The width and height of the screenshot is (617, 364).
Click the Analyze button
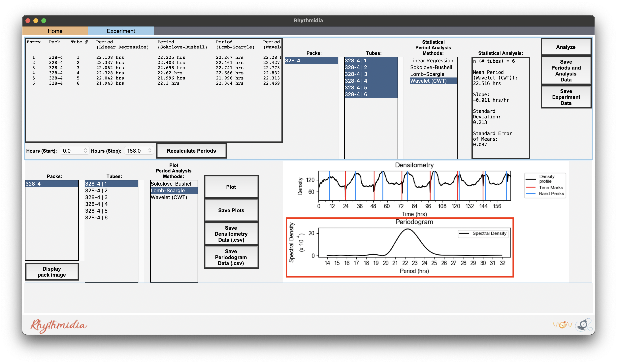coord(566,47)
